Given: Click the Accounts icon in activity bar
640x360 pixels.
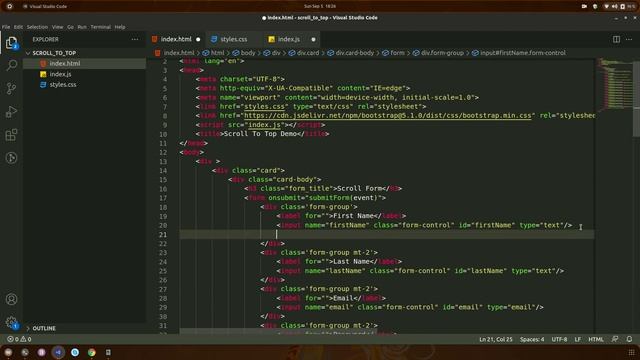Looking at the screenshot, I should pos(11,299).
